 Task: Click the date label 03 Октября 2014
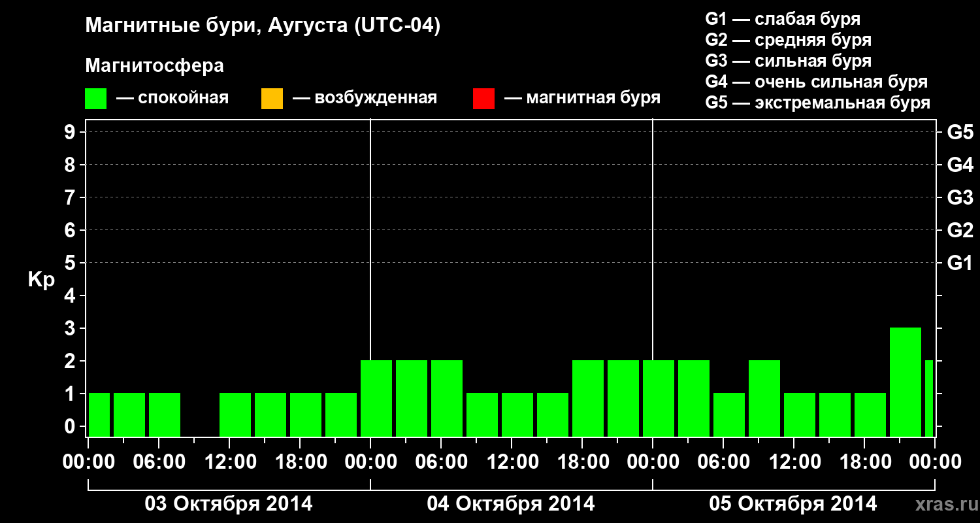[229, 504]
